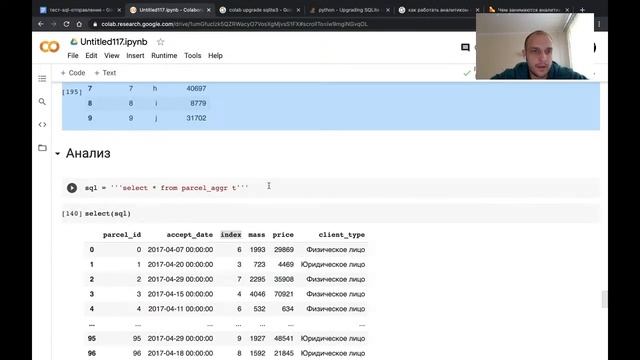Click price value 29869
The height and width of the screenshot is (360, 640).
pyautogui.click(x=284, y=249)
